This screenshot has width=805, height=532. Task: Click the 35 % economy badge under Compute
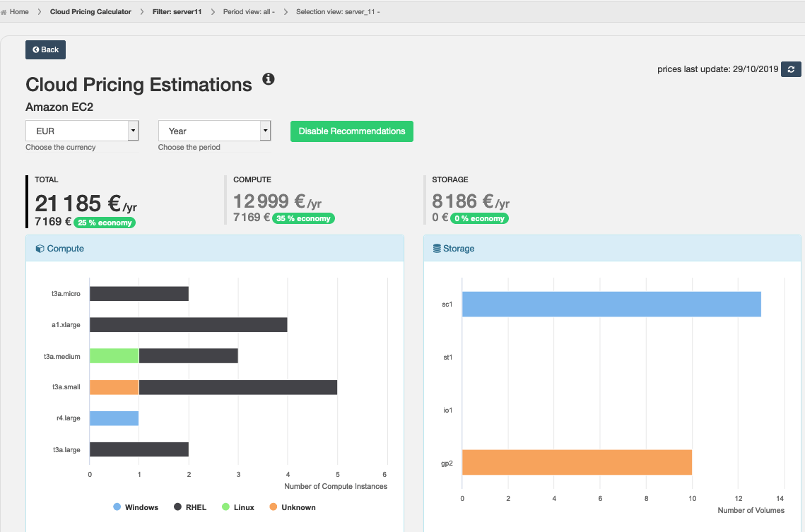pyautogui.click(x=303, y=218)
